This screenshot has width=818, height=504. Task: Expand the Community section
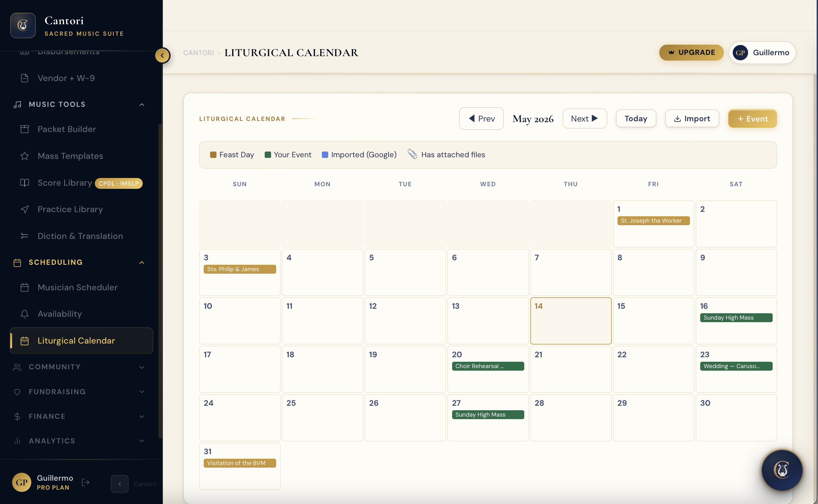[142, 367]
